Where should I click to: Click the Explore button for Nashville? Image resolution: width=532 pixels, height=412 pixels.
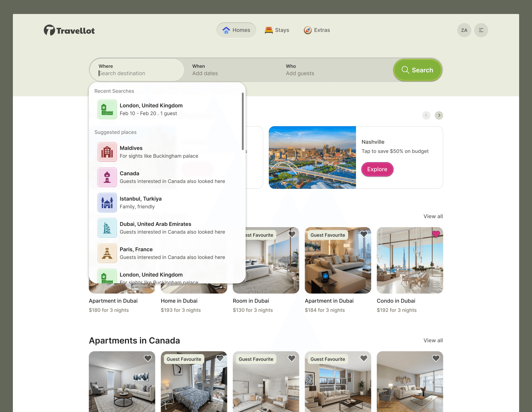(x=377, y=169)
